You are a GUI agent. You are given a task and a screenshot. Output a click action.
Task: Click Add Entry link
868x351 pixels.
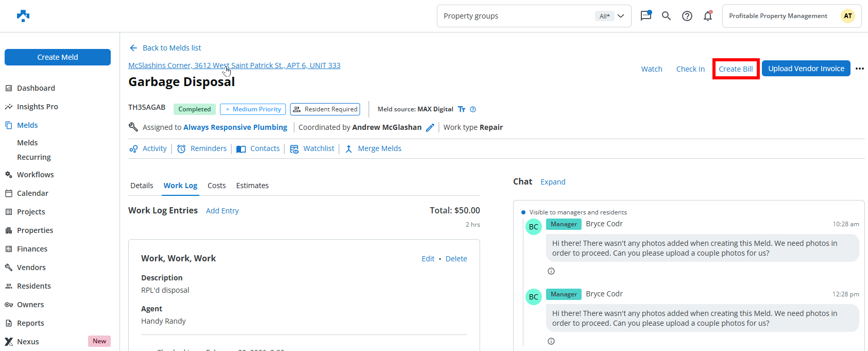click(222, 211)
